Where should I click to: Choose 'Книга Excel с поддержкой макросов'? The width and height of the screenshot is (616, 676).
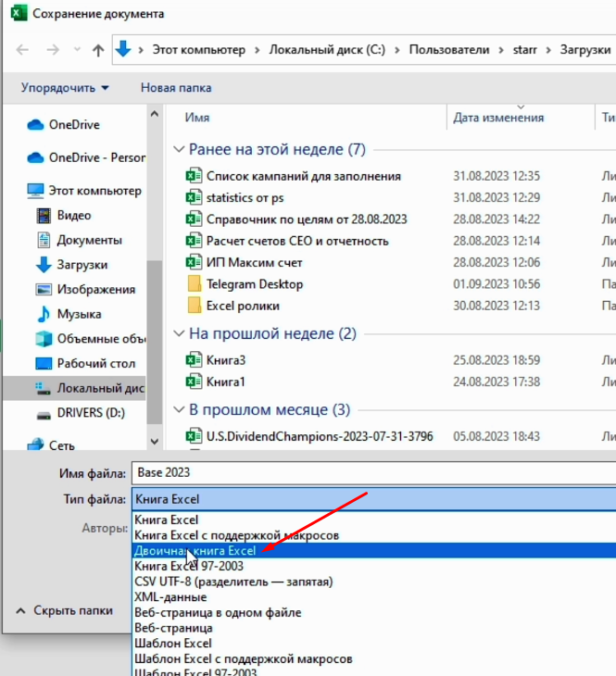point(374,535)
